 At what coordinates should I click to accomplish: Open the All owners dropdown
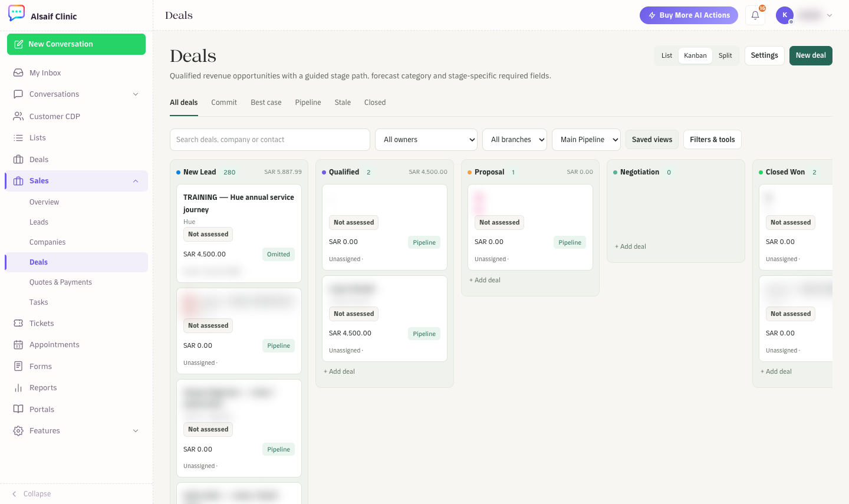point(426,140)
